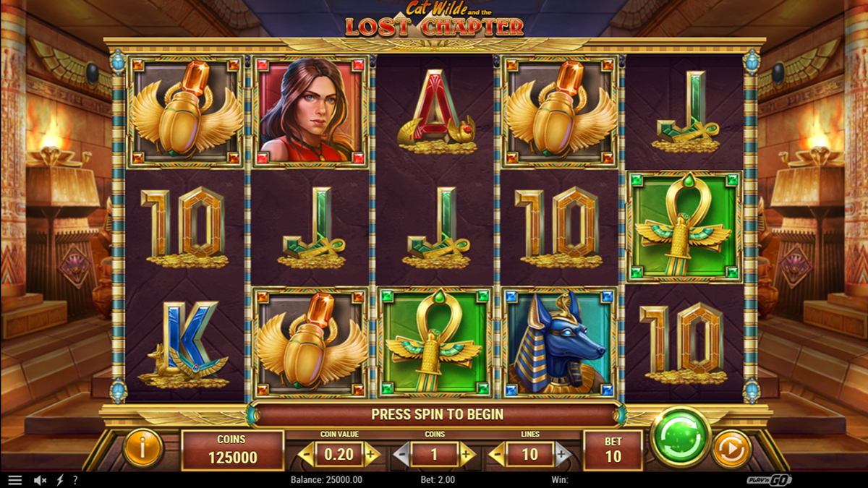The image size is (868, 488).
Task: Open the paytable info button
Action: [x=142, y=449]
